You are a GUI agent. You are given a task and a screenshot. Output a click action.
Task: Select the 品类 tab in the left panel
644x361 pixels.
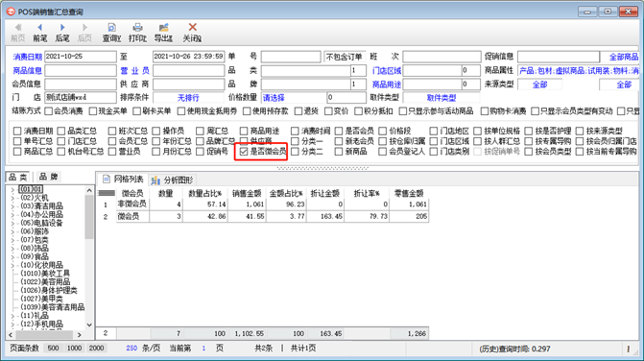point(17,177)
